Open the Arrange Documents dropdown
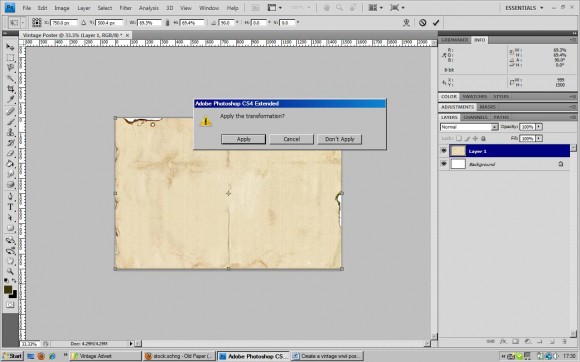 376,8
